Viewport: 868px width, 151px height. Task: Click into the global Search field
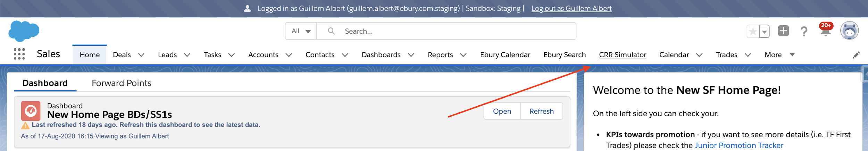tap(446, 31)
